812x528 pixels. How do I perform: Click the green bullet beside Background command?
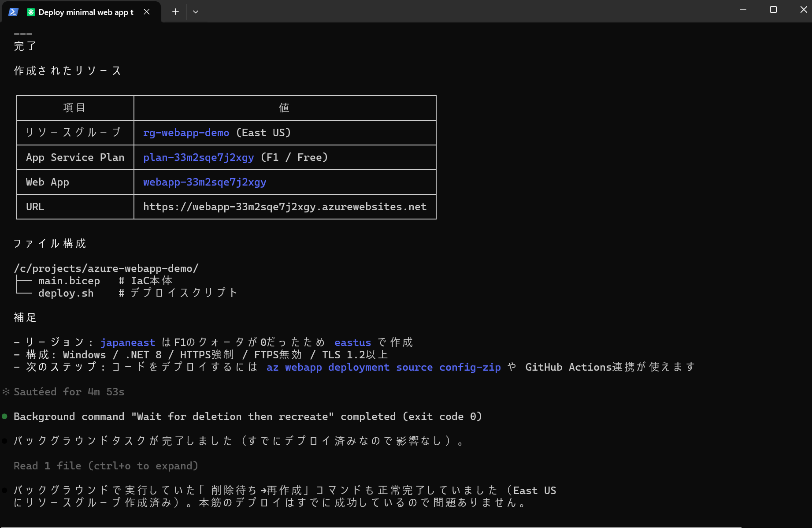click(x=5, y=416)
